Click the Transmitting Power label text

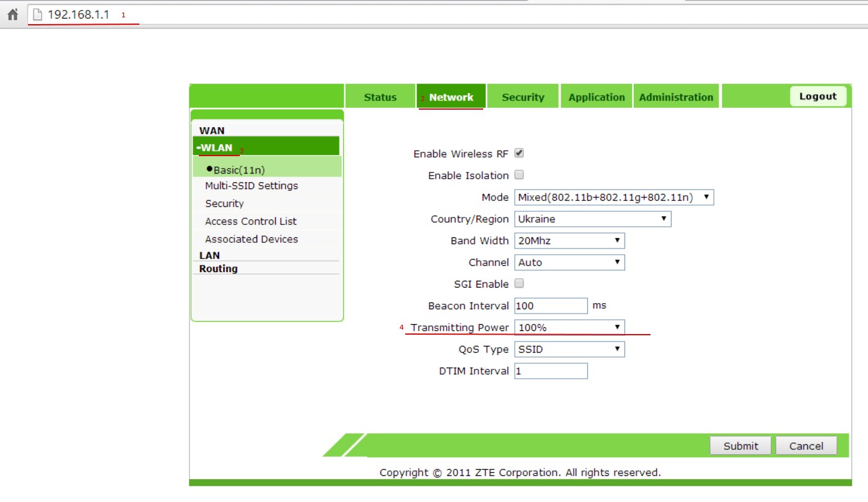tap(460, 328)
